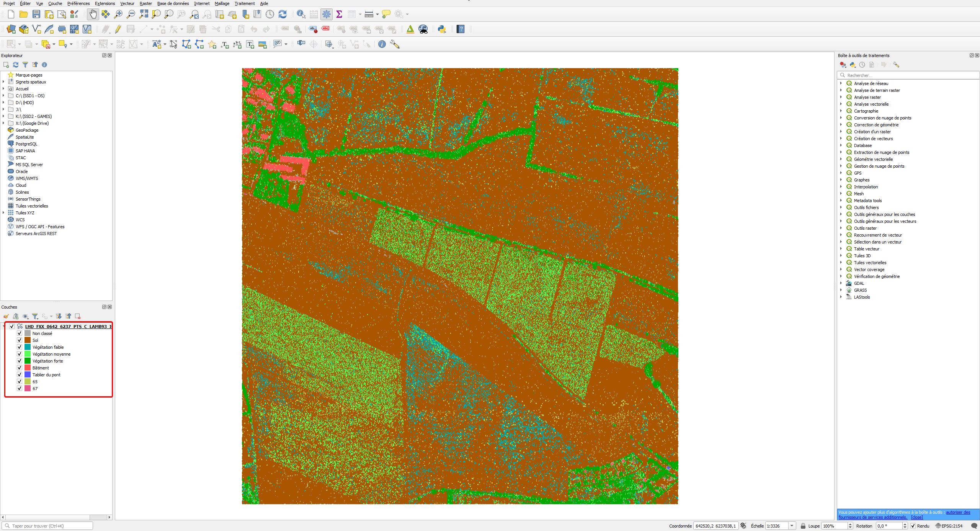Disable the Rendu checkbox in status bar
Viewport: 980px width, 531px height.
[913, 526]
